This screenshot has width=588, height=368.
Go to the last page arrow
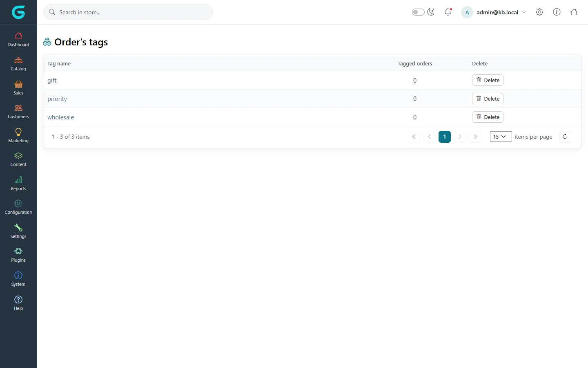[x=475, y=137]
